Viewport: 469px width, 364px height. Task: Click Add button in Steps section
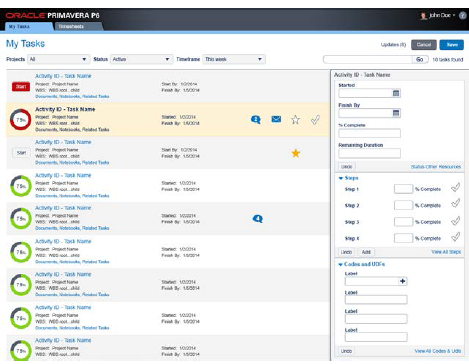point(366,252)
